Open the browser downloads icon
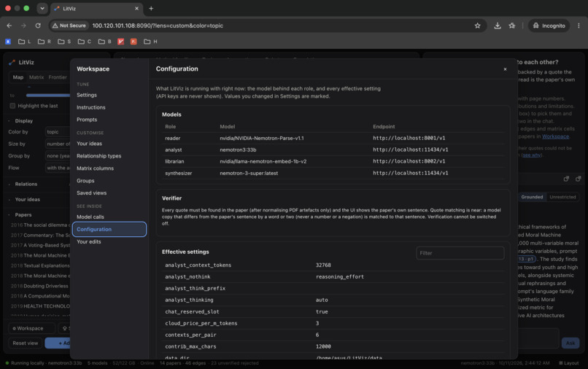Screen dimensions: 588x369 [498, 26]
